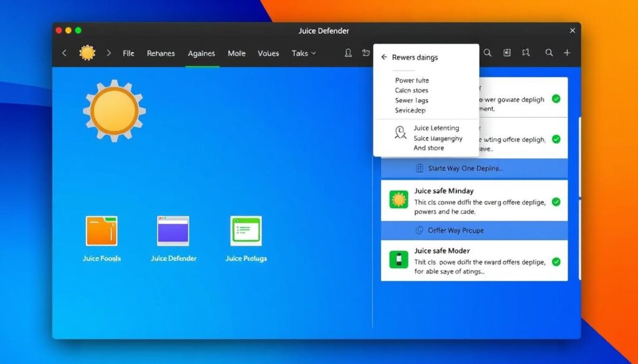Go back using the Rewers daings arrow

point(384,57)
